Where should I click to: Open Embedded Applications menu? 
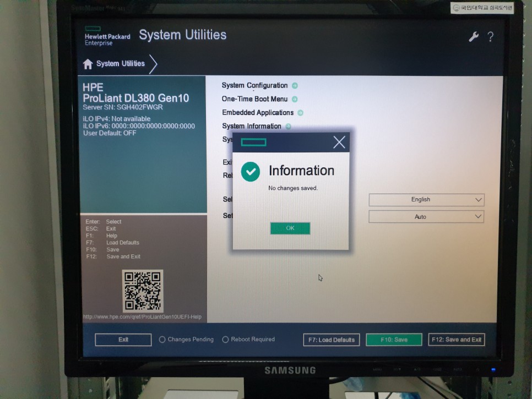click(x=258, y=113)
